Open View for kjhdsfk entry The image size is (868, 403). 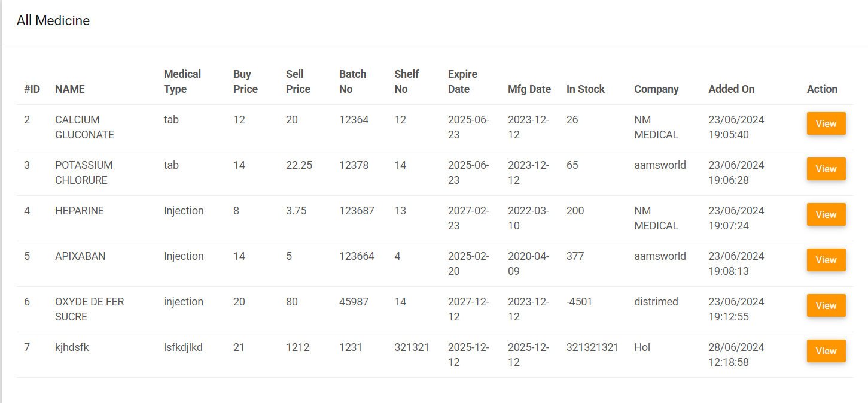coord(826,351)
